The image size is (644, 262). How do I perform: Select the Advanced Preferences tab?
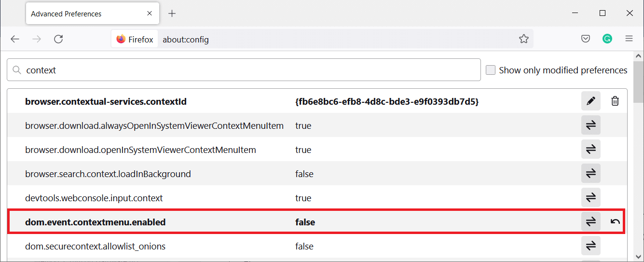(93, 14)
